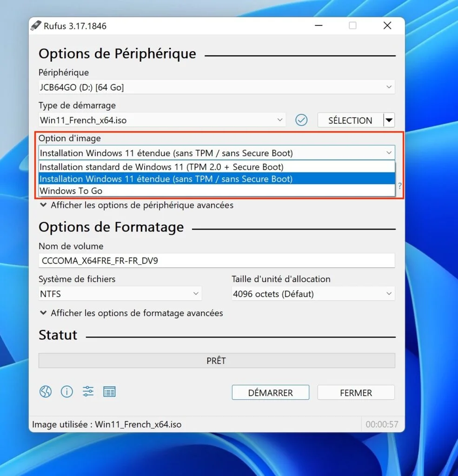Viewport: 458px width, 476px height.
Task: Click the question mark help icon
Action: pyautogui.click(x=400, y=186)
